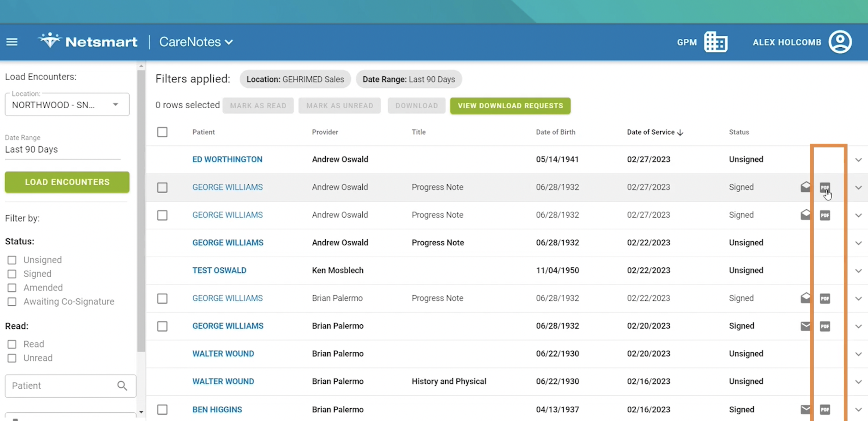Click the Provider column header
Viewport: 868px width, 421px height.
(x=325, y=132)
